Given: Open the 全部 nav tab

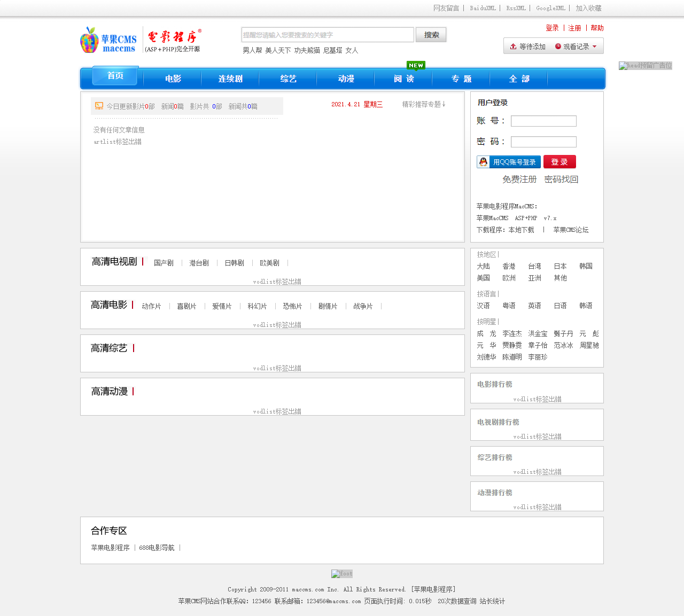Looking at the screenshot, I should click(519, 79).
